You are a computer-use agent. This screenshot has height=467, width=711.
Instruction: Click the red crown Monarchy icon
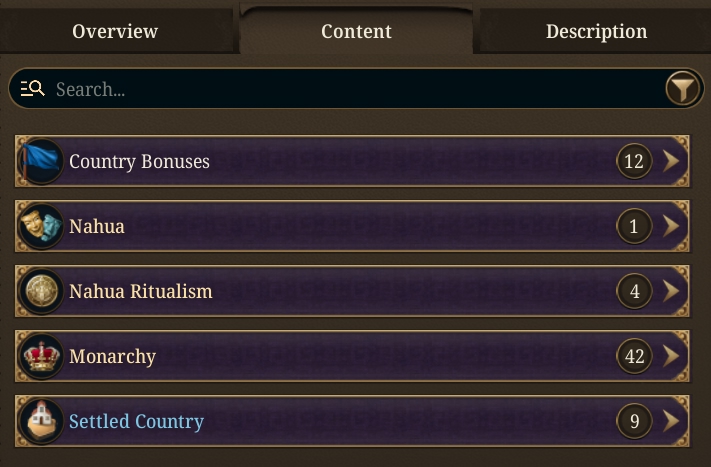pos(41,356)
